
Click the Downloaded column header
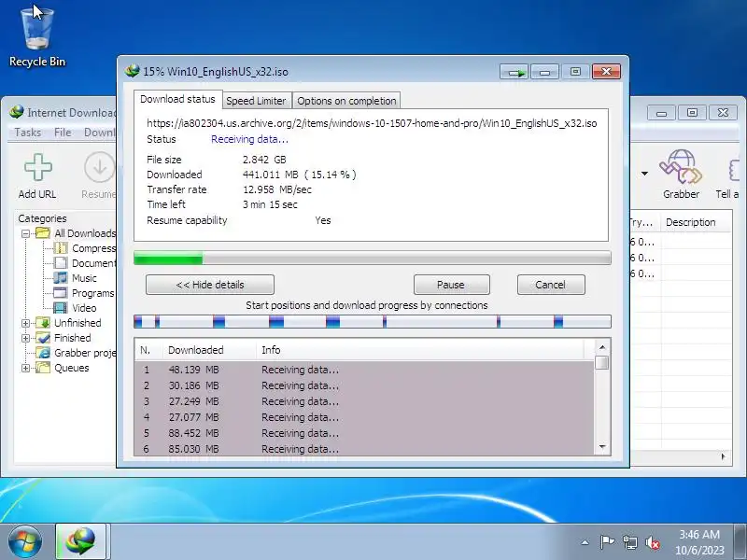pyautogui.click(x=209, y=350)
